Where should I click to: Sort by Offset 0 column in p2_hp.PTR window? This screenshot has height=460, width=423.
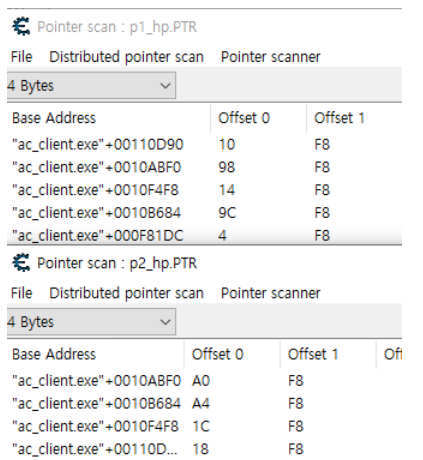[x=232, y=354]
